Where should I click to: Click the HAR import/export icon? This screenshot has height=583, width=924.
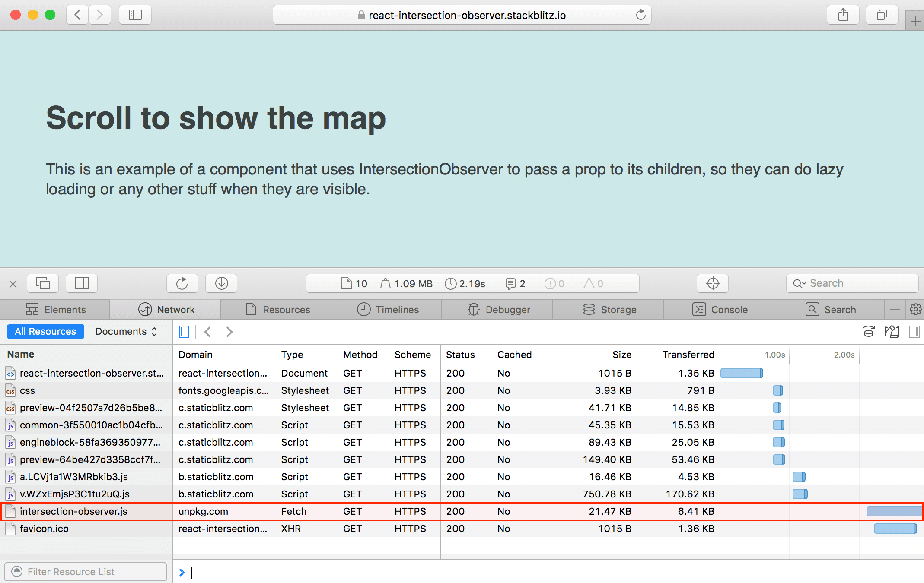pos(892,331)
